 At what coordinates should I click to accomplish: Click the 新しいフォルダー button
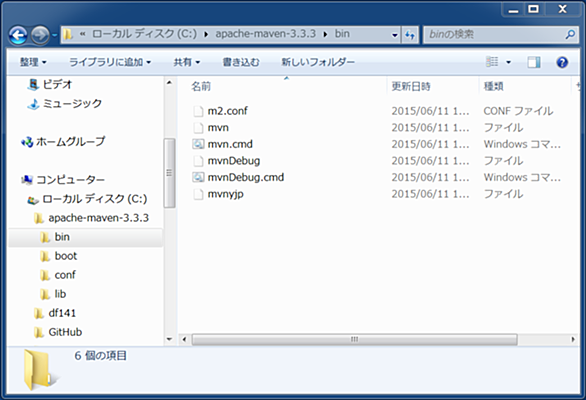pyautogui.click(x=318, y=62)
